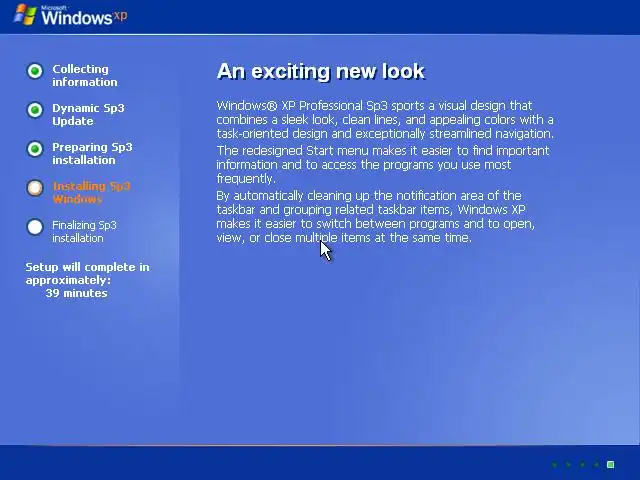
Task: Select the orange 'Installing Sp3 Windows' step label
Action: 91,192
